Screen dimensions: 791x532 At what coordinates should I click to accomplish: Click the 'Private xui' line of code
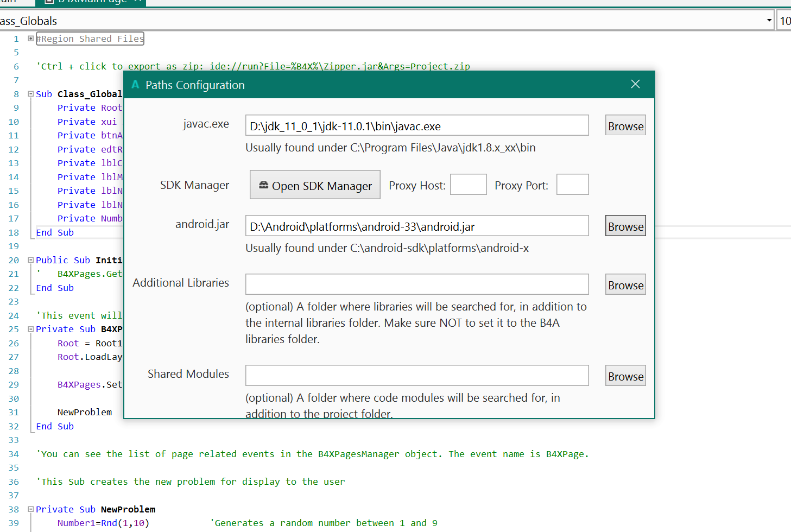(x=90, y=122)
